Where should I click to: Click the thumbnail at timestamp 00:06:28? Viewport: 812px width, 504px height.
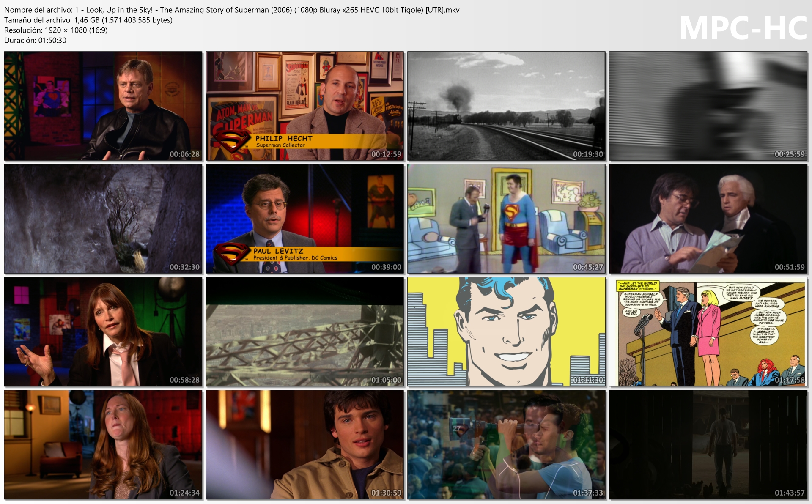pos(103,106)
